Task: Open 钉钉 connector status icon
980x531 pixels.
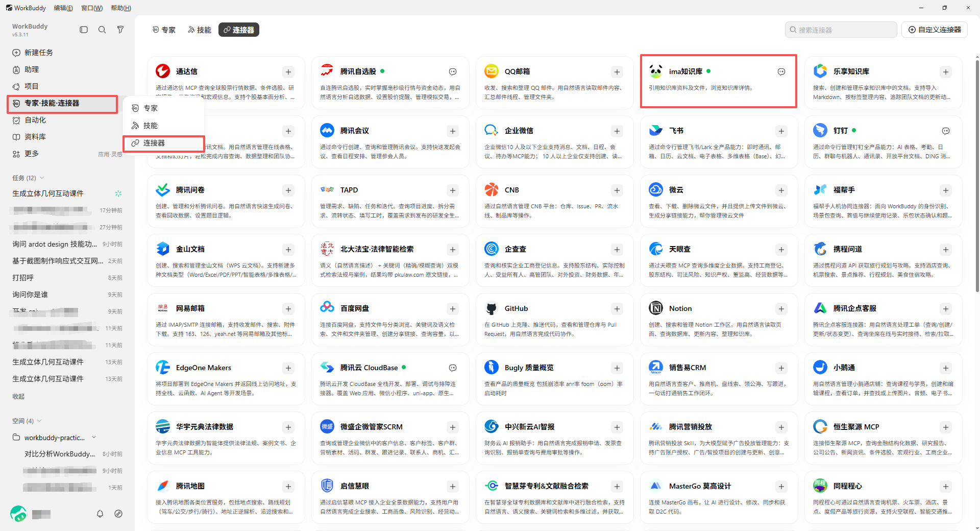Action: (946, 131)
